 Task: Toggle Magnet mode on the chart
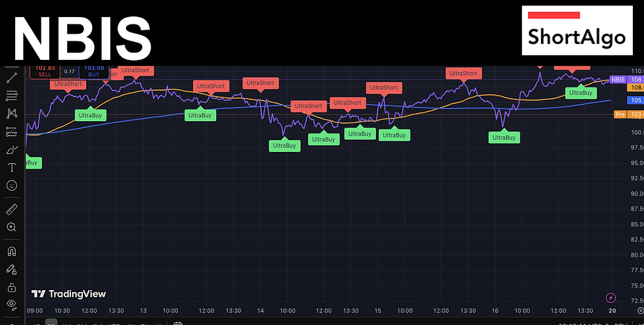pos(12,251)
